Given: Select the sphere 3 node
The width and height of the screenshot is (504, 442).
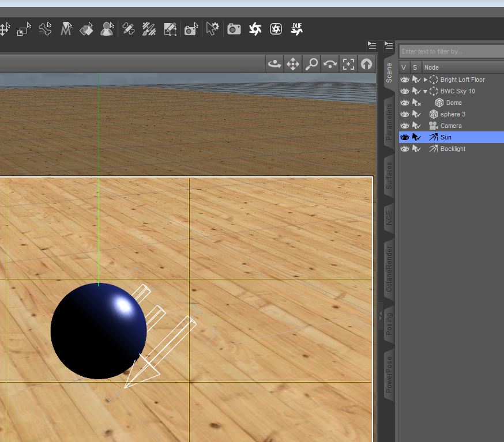Looking at the screenshot, I should [453, 114].
